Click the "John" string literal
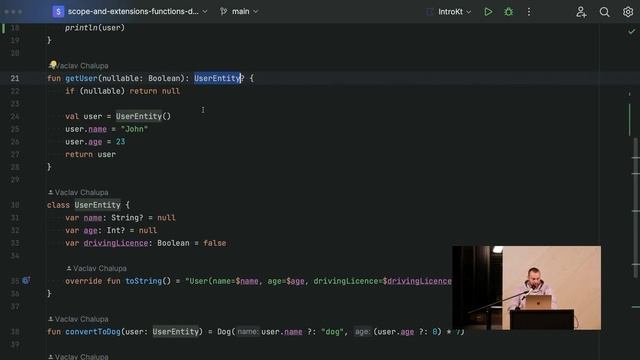This screenshot has height=360, width=640. [x=134, y=129]
